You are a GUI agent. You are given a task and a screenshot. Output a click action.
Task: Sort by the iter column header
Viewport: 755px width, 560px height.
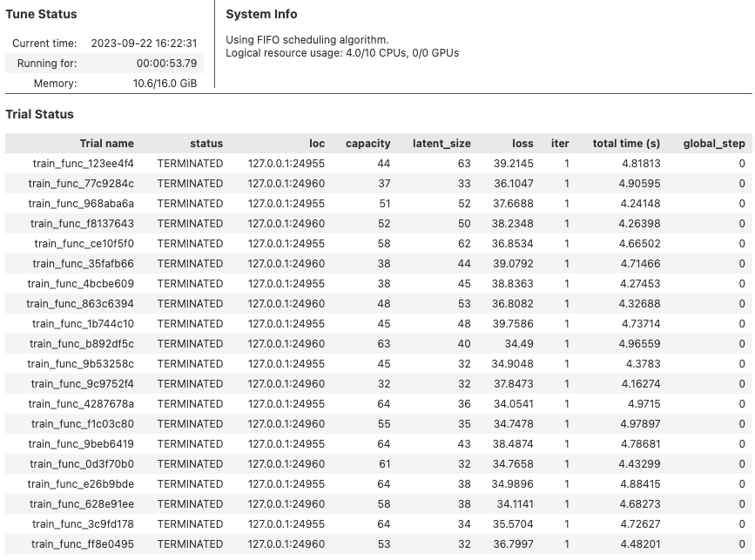(x=560, y=144)
